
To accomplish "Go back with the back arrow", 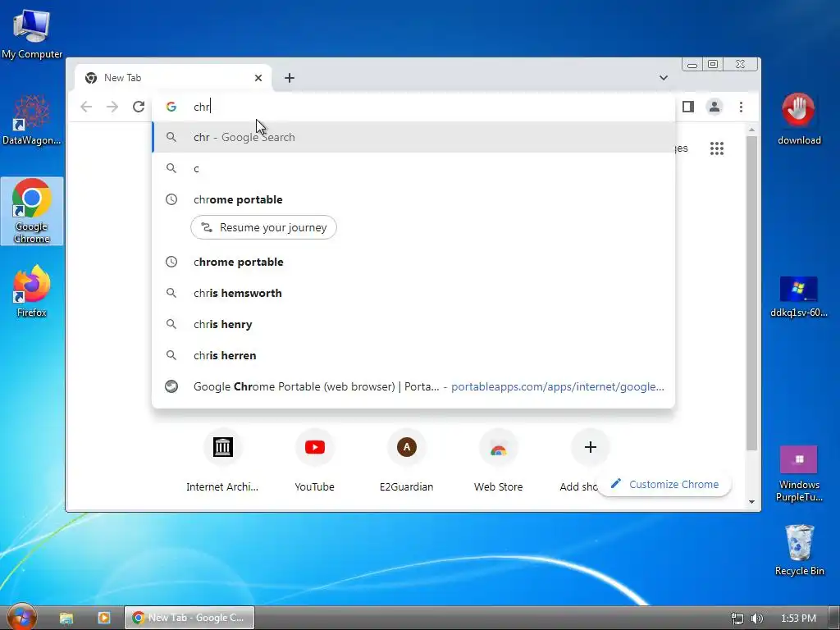I will 86,107.
